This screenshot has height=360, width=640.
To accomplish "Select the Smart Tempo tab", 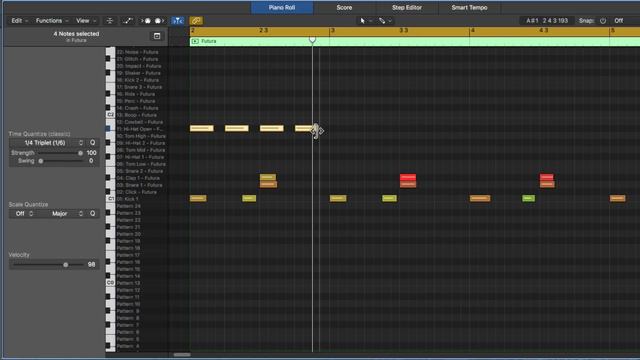I will pyautogui.click(x=469, y=7).
